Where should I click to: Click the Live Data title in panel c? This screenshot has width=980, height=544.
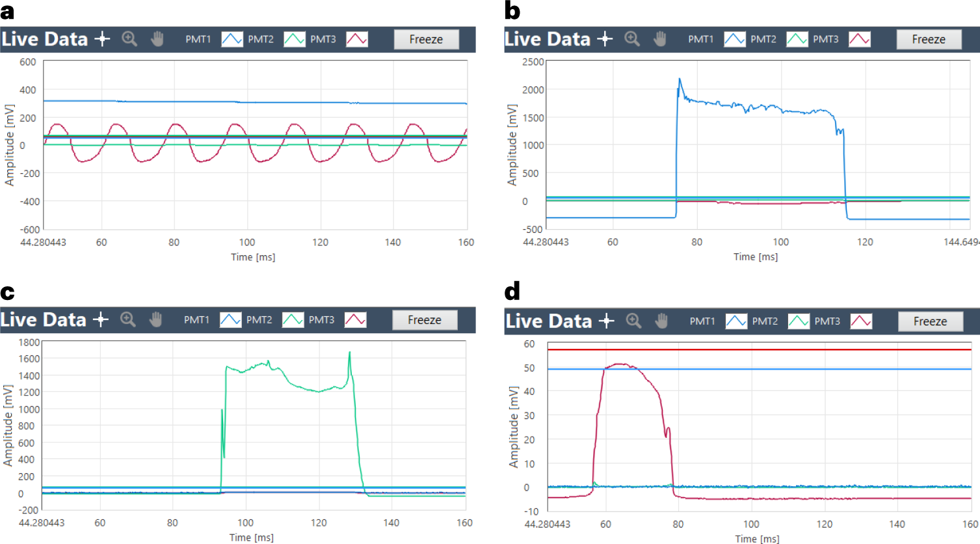[x=44, y=320]
